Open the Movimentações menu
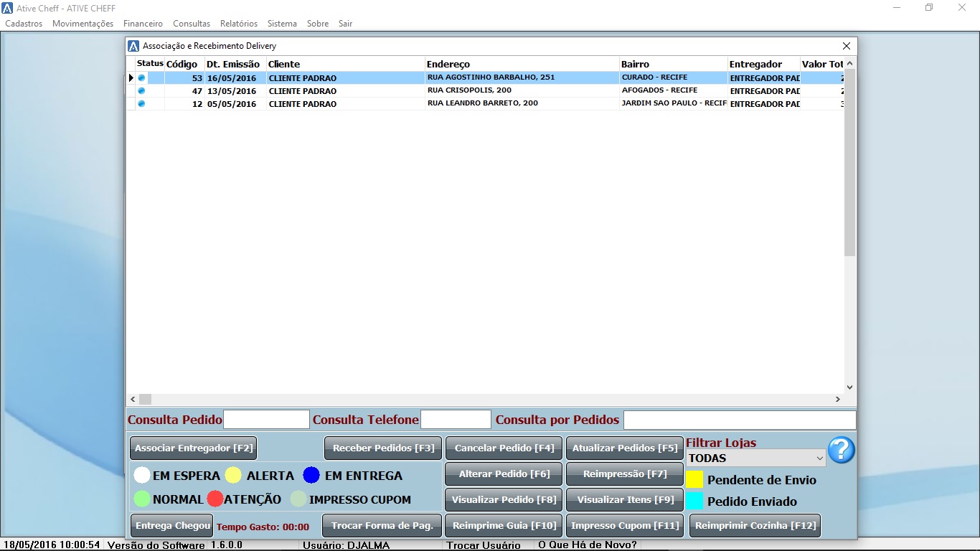 (x=83, y=24)
